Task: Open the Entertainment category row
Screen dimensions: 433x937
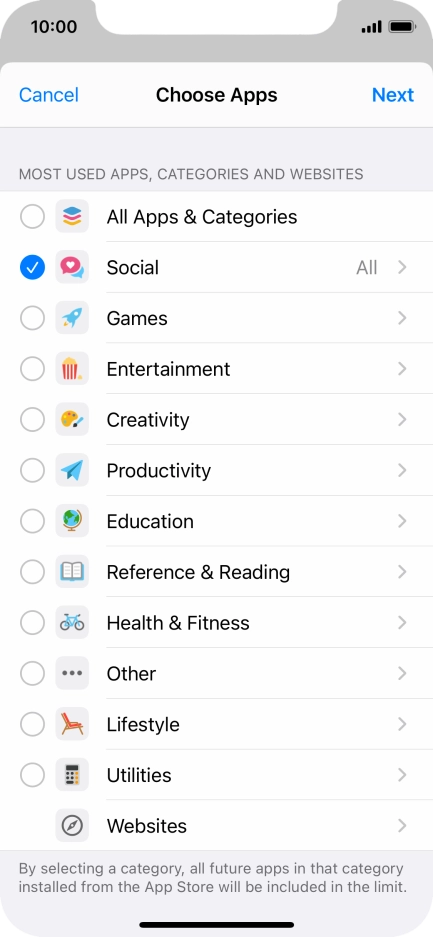Action: 216,369
